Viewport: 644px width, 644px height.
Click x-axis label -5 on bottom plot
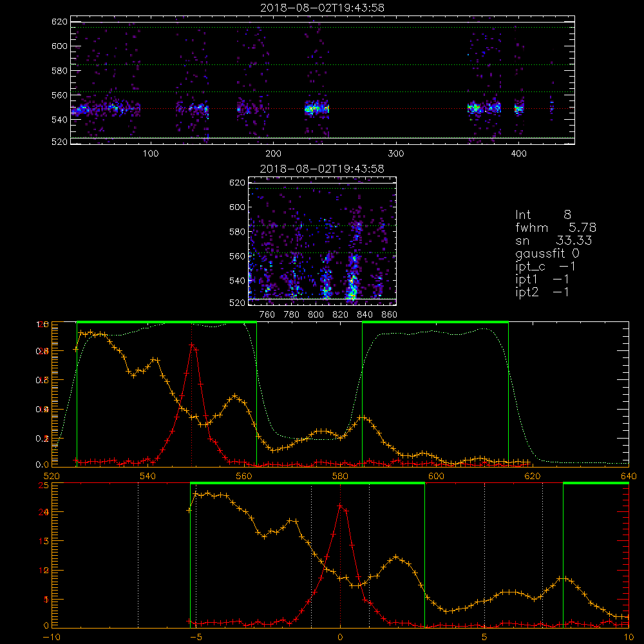(x=196, y=637)
